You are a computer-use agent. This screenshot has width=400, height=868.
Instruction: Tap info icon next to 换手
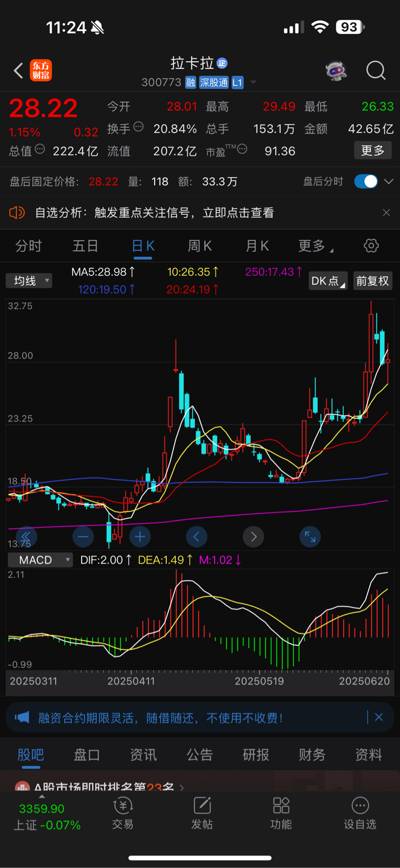point(139,126)
